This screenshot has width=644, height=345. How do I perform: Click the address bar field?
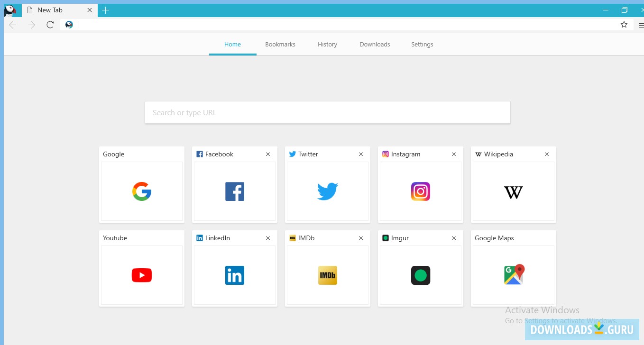346,25
